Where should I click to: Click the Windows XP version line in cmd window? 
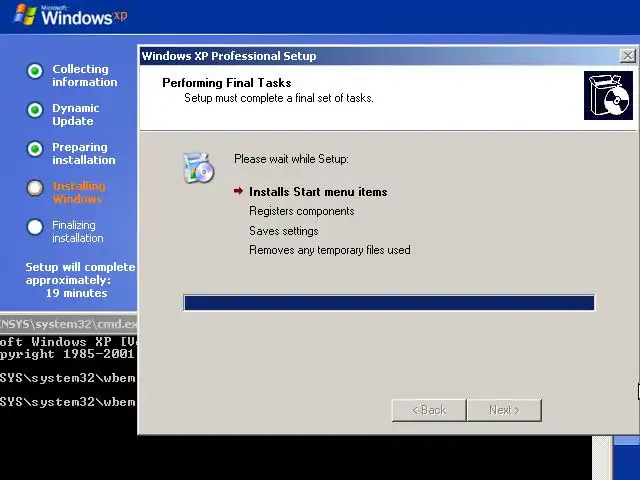69,342
